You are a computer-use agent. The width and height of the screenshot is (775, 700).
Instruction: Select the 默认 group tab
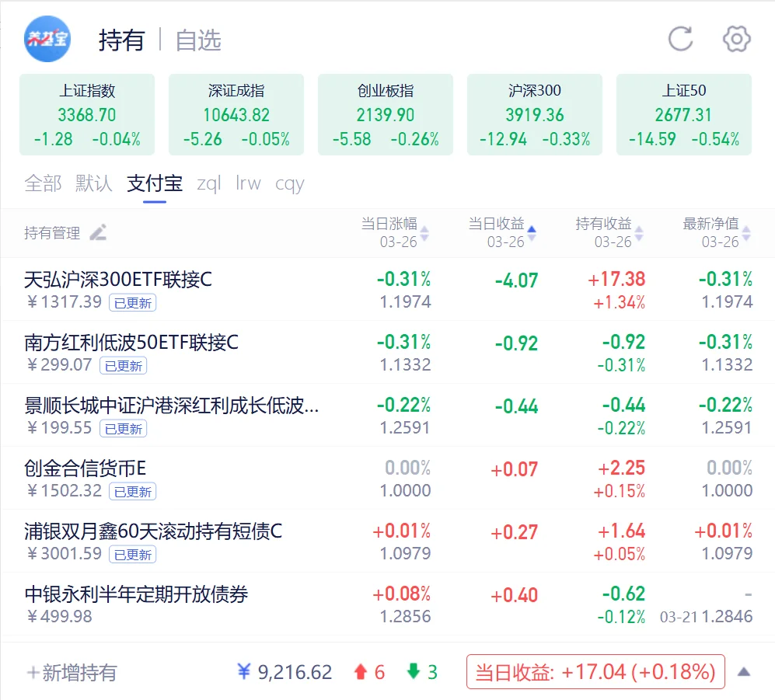point(94,183)
